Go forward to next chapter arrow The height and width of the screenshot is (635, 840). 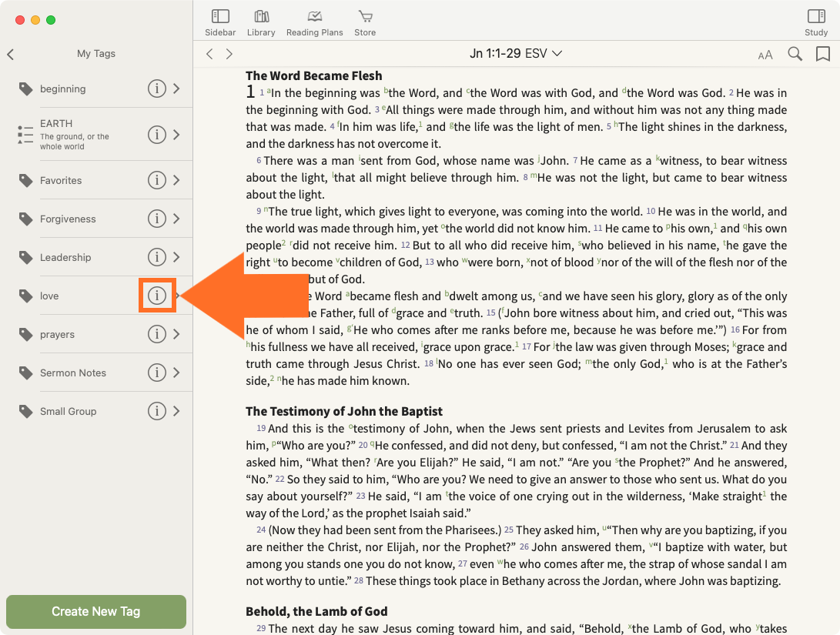coord(229,54)
